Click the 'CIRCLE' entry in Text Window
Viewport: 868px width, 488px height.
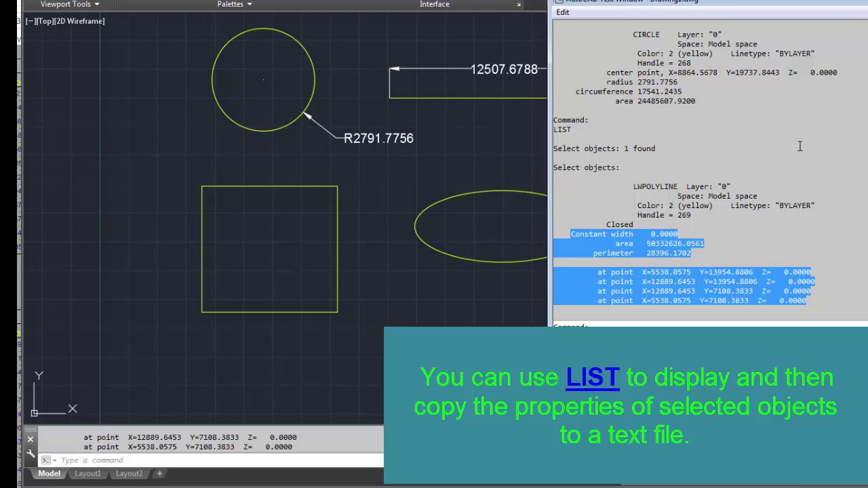pyautogui.click(x=646, y=35)
